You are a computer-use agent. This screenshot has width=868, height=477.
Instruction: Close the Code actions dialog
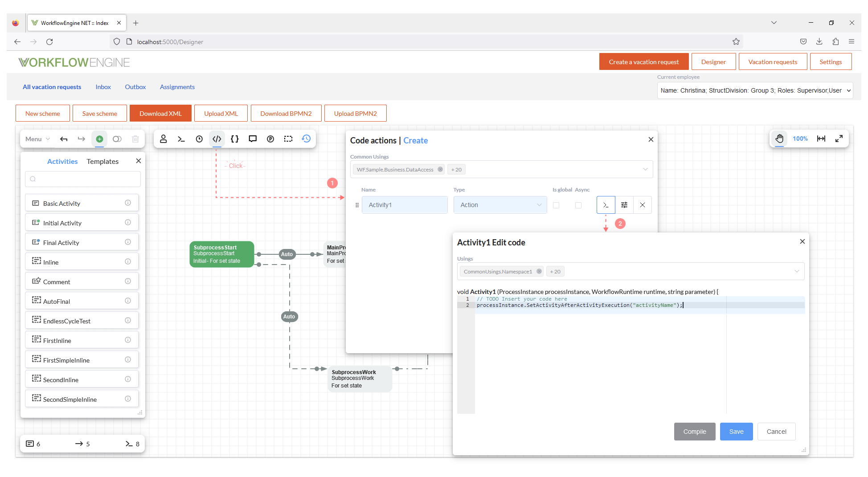[x=651, y=139]
